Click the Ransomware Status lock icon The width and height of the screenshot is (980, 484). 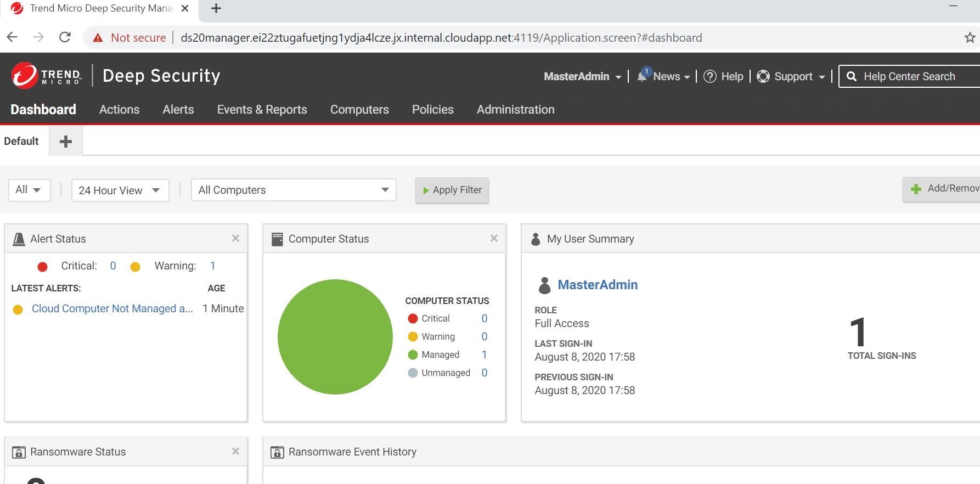coord(19,452)
